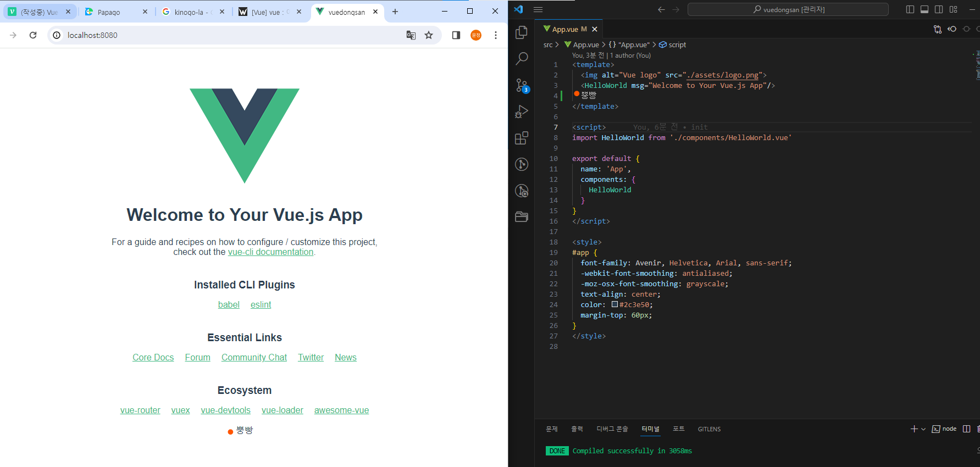Open the GITLENS panel tab
The width and height of the screenshot is (980, 467).
[709, 429]
